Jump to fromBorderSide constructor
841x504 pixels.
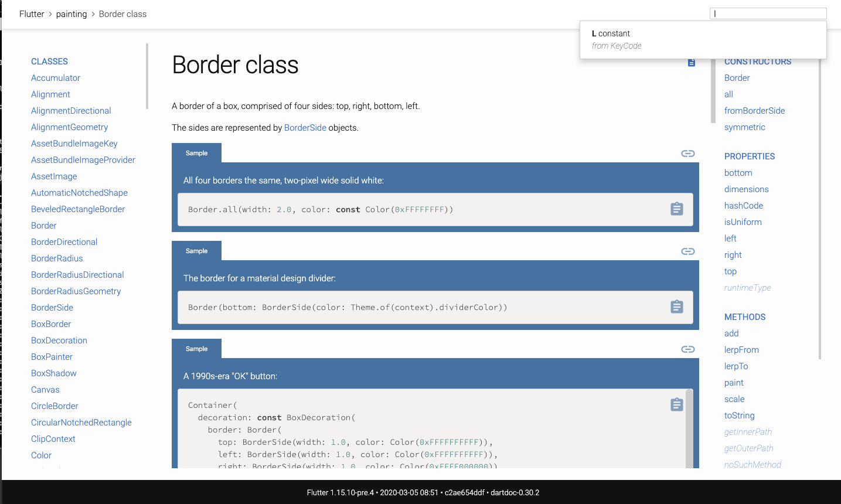click(x=754, y=111)
